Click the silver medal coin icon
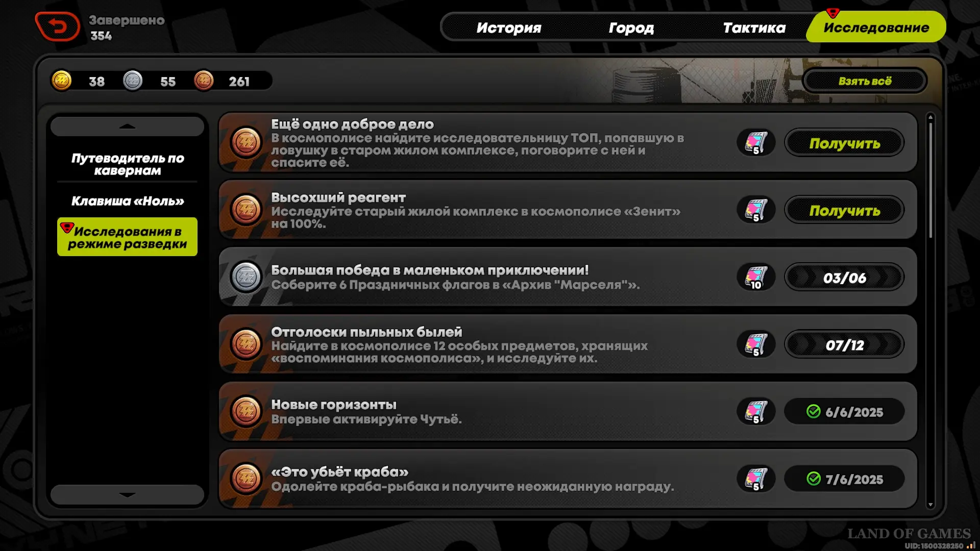The height and width of the screenshot is (551, 980). 133,81
